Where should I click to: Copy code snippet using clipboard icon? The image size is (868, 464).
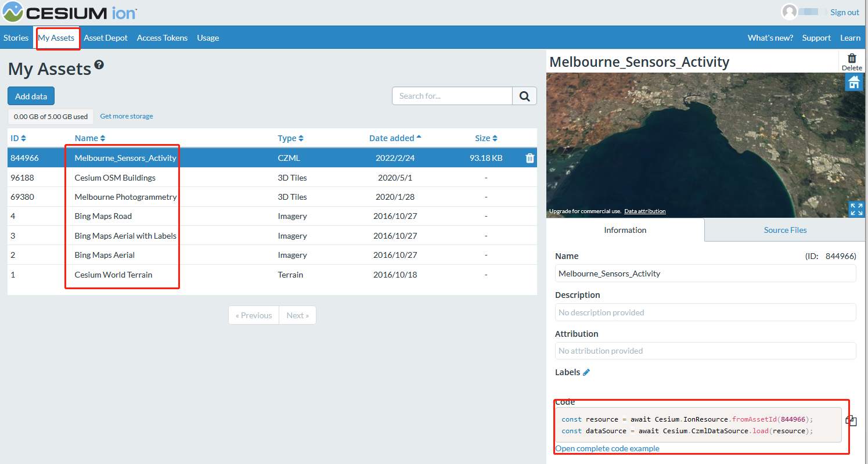pyautogui.click(x=851, y=420)
